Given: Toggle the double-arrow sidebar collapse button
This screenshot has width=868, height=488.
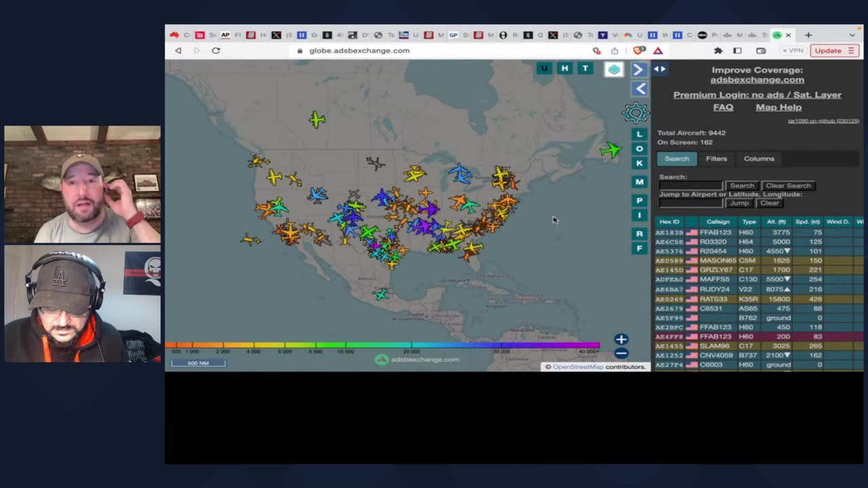Looking at the screenshot, I should coord(660,68).
